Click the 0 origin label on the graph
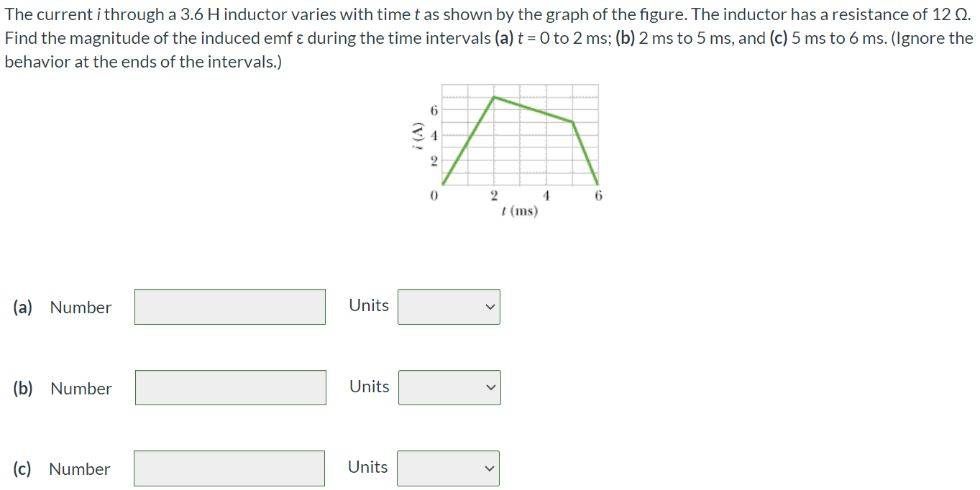 433,195
